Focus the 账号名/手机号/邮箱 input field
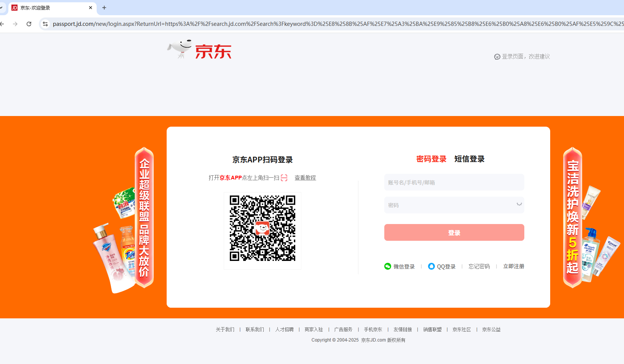The width and height of the screenshot is (624, 364). 454,183
